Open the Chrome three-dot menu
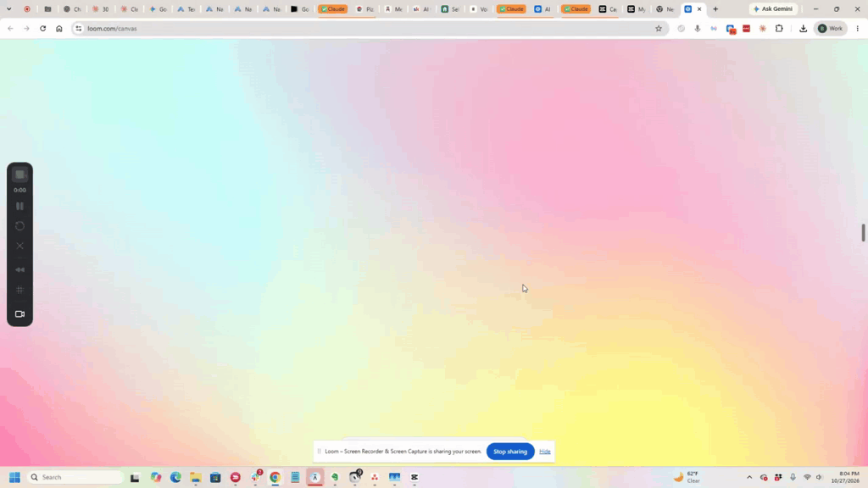 858,28
